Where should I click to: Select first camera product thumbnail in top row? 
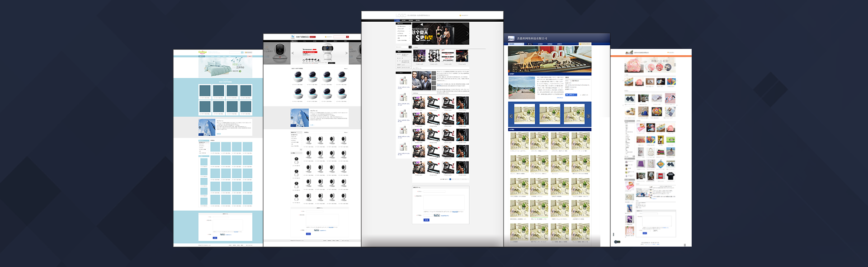tap(297, 76)
